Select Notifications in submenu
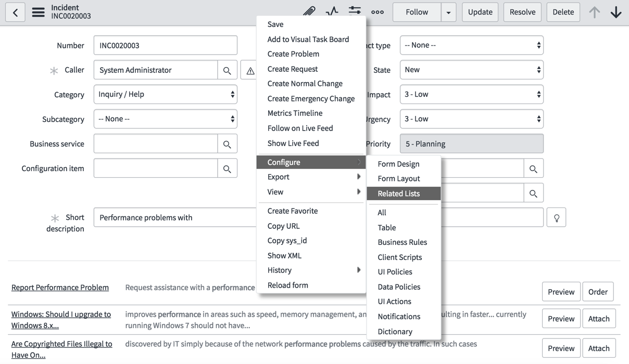Viewport: 629px width, 364px height. click(x=404, y=316)
